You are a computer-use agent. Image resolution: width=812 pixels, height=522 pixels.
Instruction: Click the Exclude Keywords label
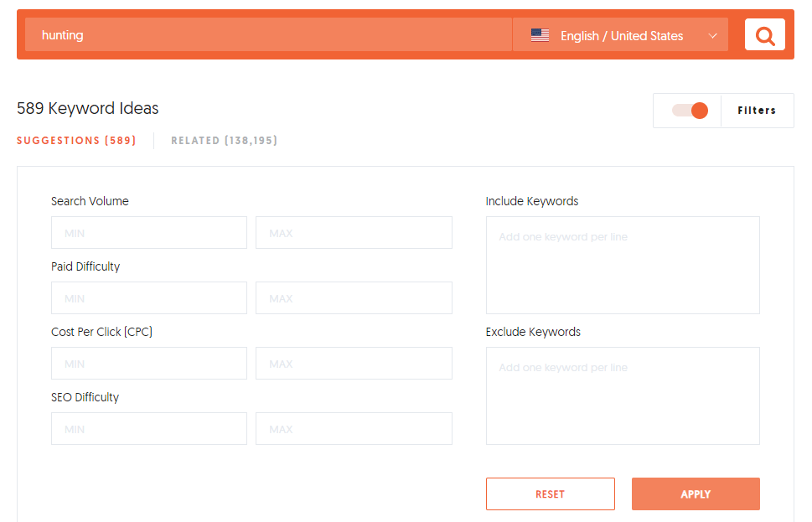coord(533,332)
